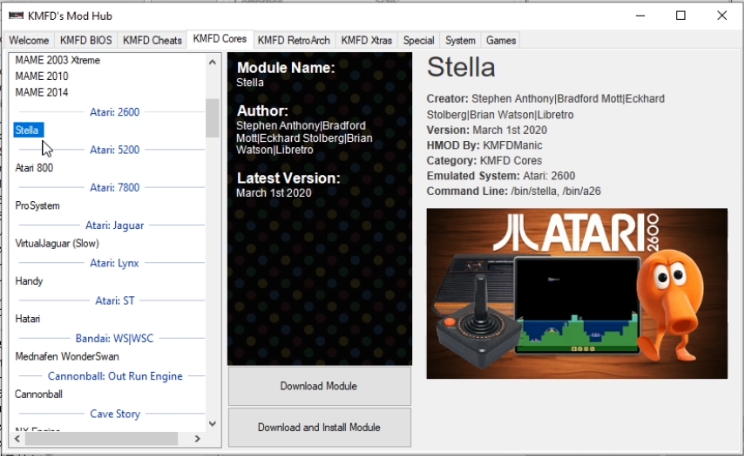
Task: Switch to the KMFD RetroArch tab
Action: [x=294, y=40]
